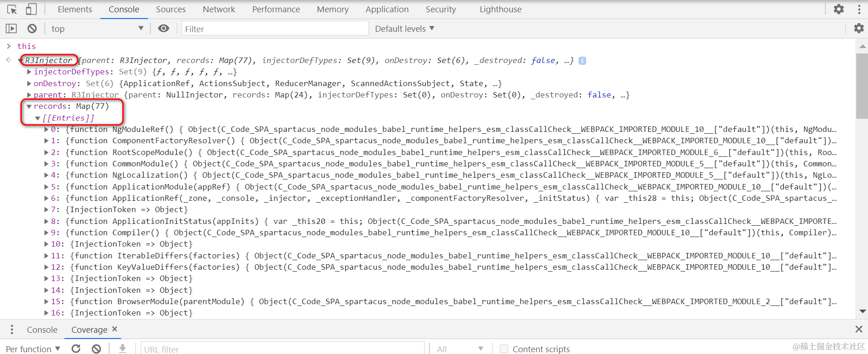Reload and start coverage instrumenting

76,349
